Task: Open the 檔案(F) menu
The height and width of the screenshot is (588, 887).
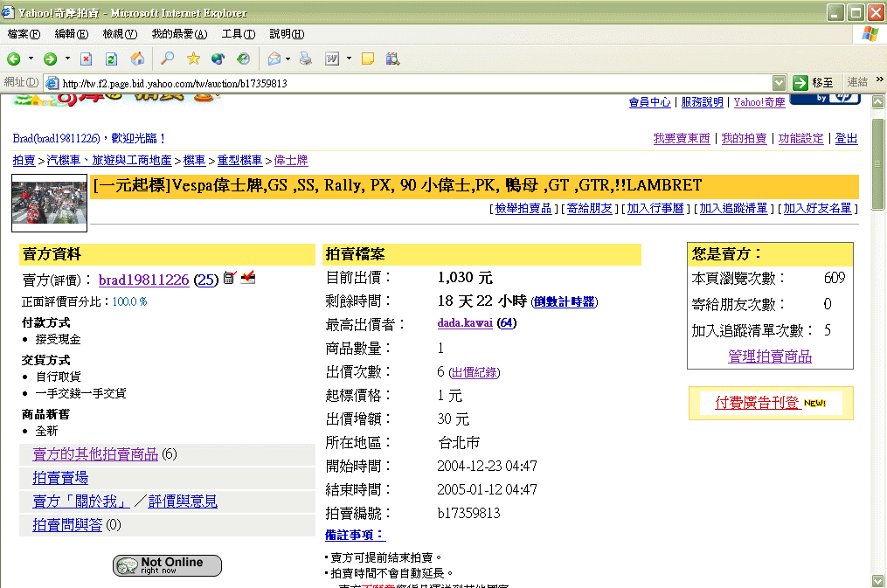Action: (24, 34)
